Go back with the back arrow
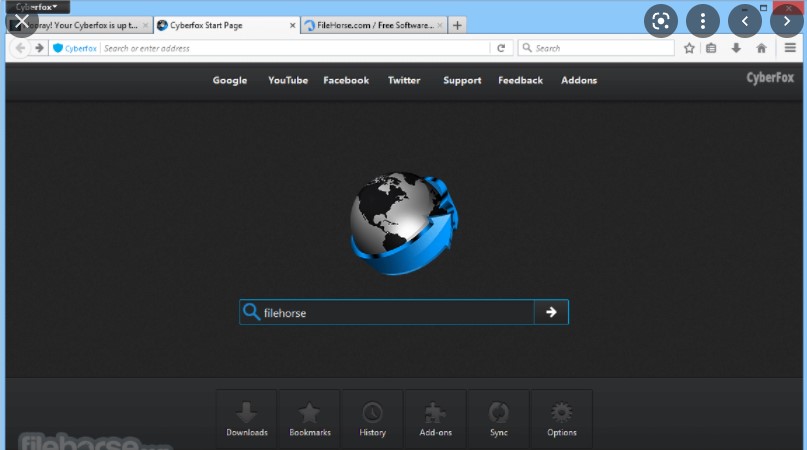The width and height of the screenshot is (807, 450). [20, 48]
